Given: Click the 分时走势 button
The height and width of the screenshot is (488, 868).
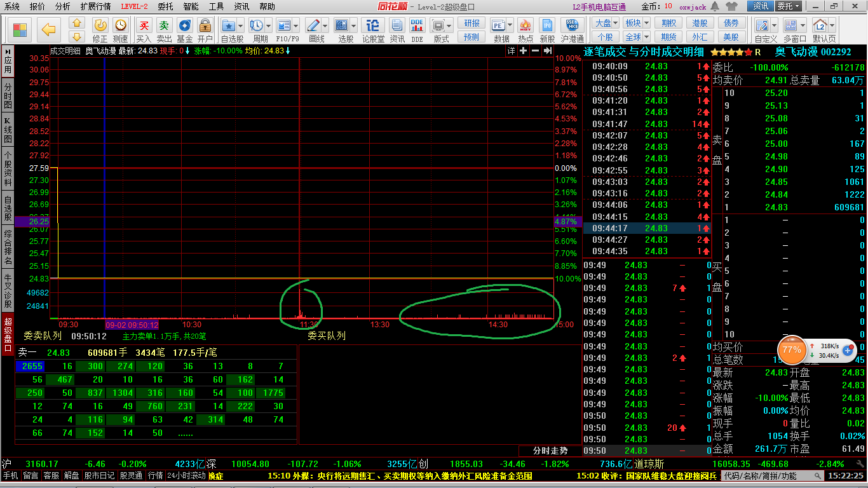Looking at the screenshot, I should 550,451.
